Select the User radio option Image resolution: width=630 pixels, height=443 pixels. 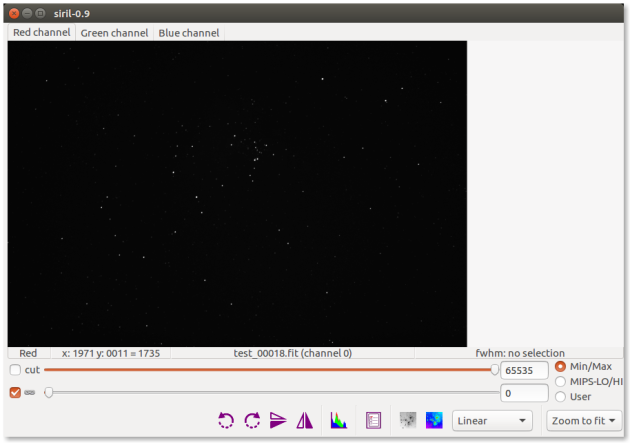click(x=560, y=397)
